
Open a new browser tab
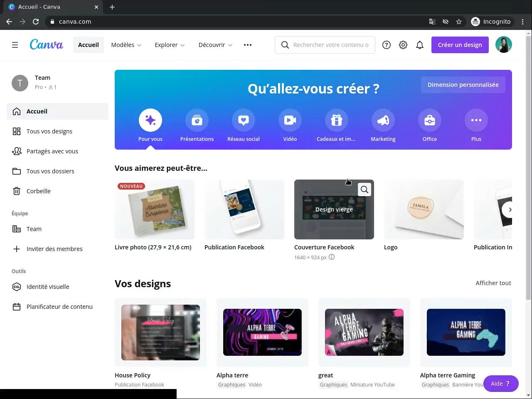112,7
